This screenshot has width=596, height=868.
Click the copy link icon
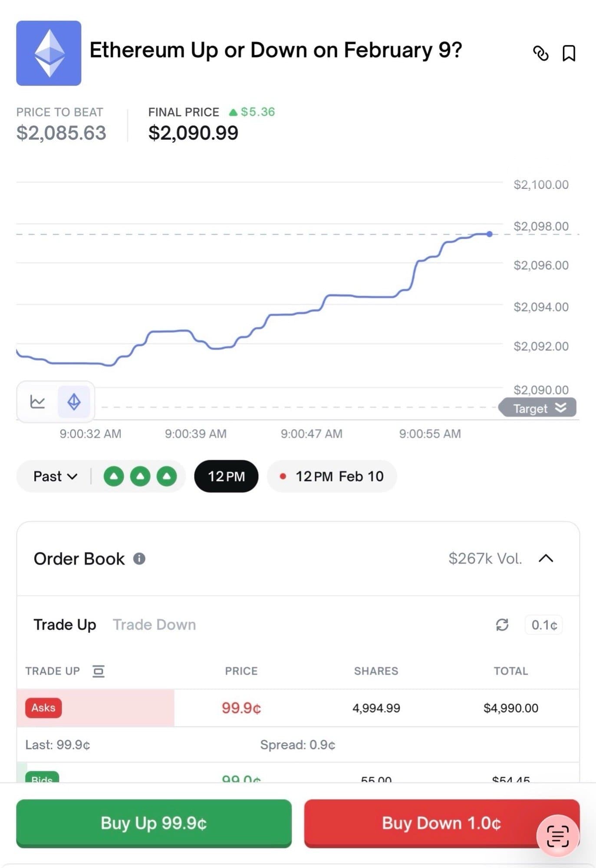(541, 53)
